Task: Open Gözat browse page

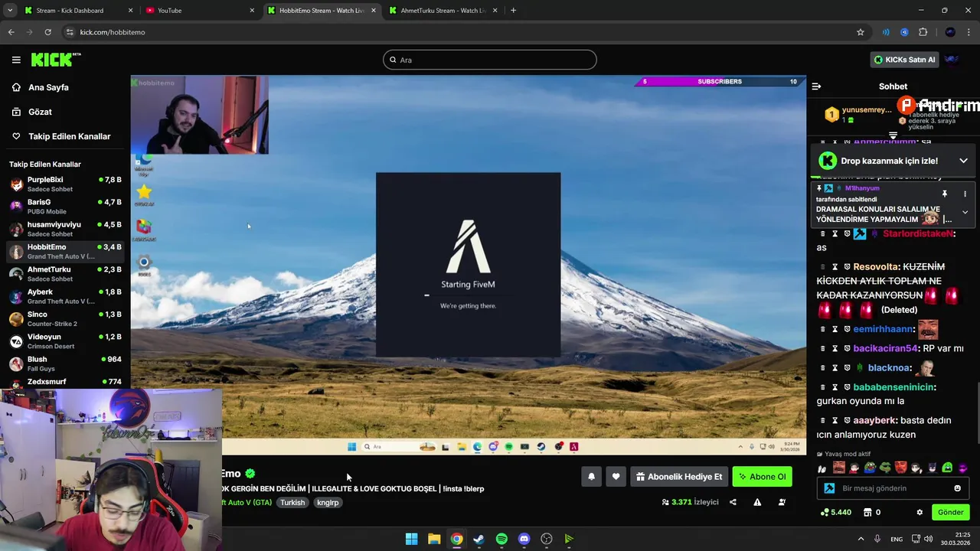Action: pyautogui.click(x=40, y=112)
